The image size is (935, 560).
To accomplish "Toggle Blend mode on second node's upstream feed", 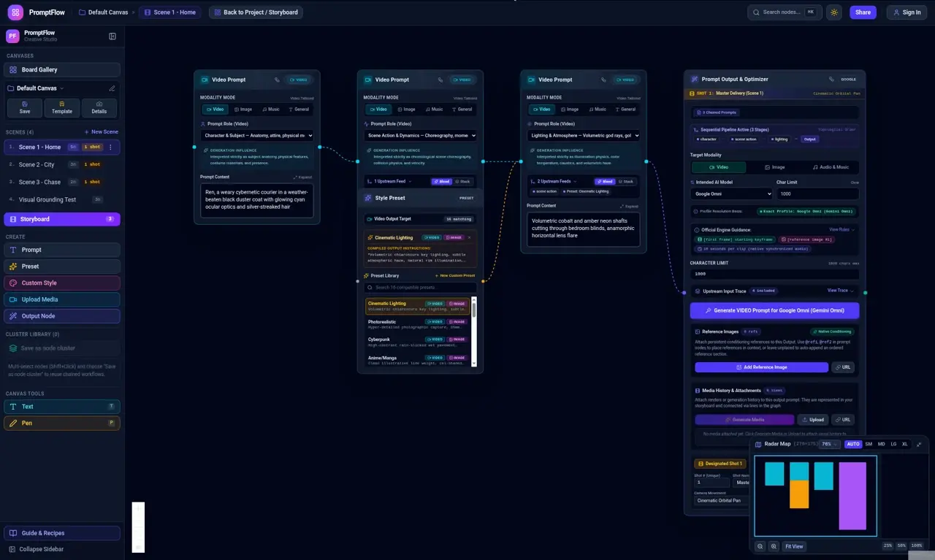I will pos(441,181).
